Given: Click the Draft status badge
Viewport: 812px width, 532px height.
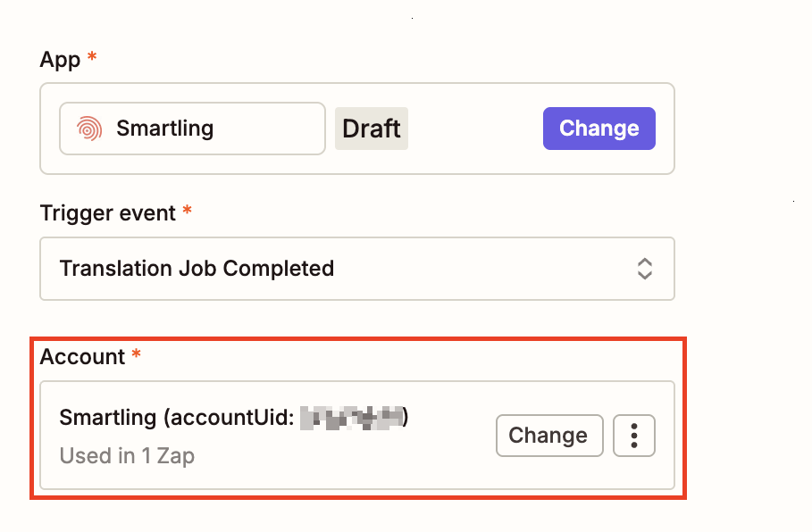Looking at the screenshot, I should point(371,129).
